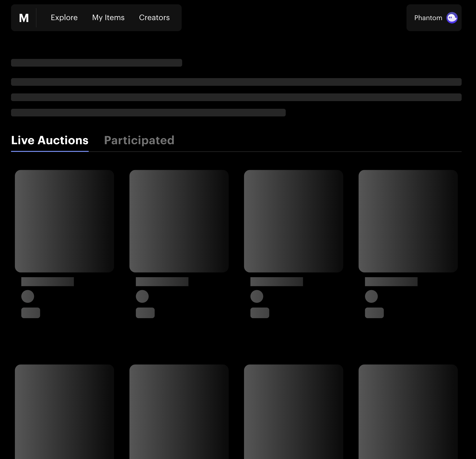Open fourth auction card placeholder, top row
Image resolution: width=476 pixels, height=459 pixels.
408,221
